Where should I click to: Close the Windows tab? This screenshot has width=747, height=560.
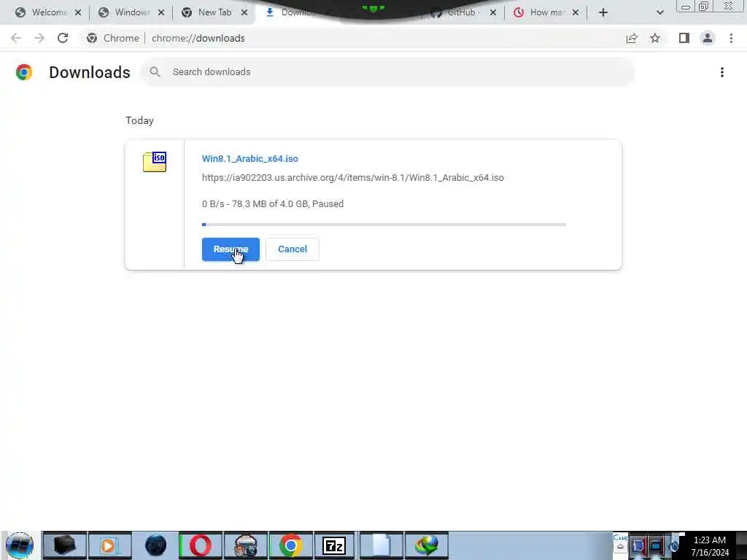161,12
